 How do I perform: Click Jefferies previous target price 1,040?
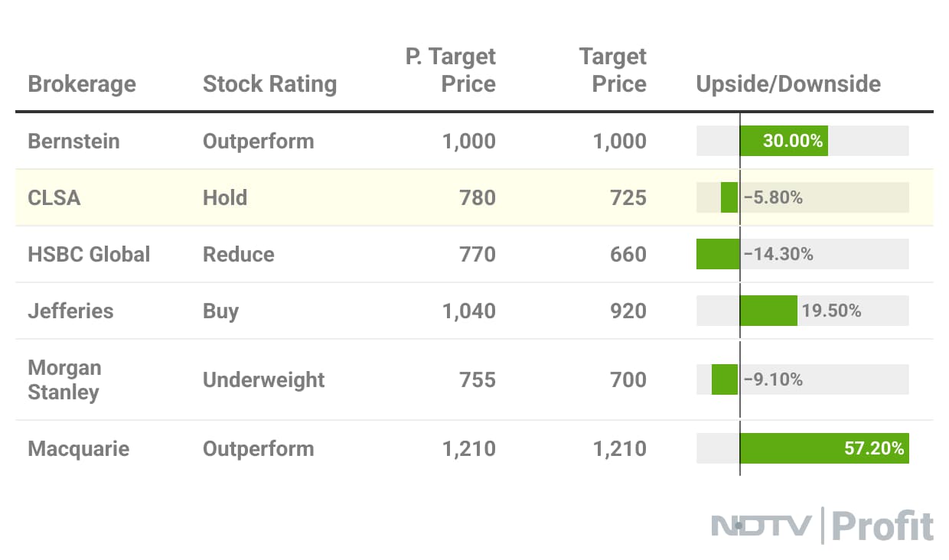click(x=468, y=311)
